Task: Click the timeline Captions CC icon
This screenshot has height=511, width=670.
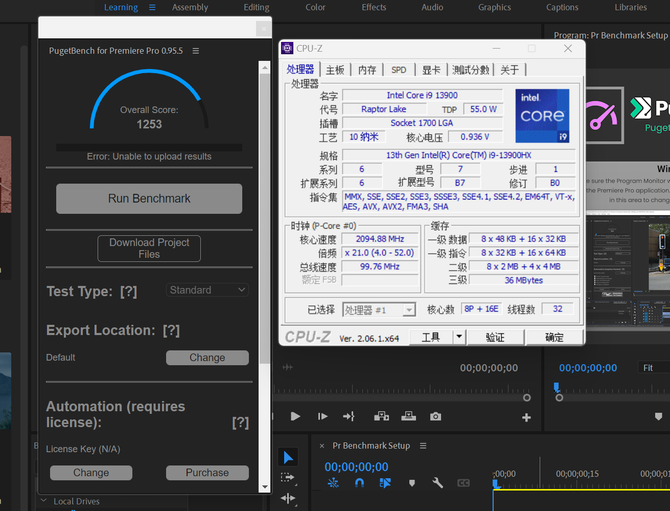Action: point(463,483)
